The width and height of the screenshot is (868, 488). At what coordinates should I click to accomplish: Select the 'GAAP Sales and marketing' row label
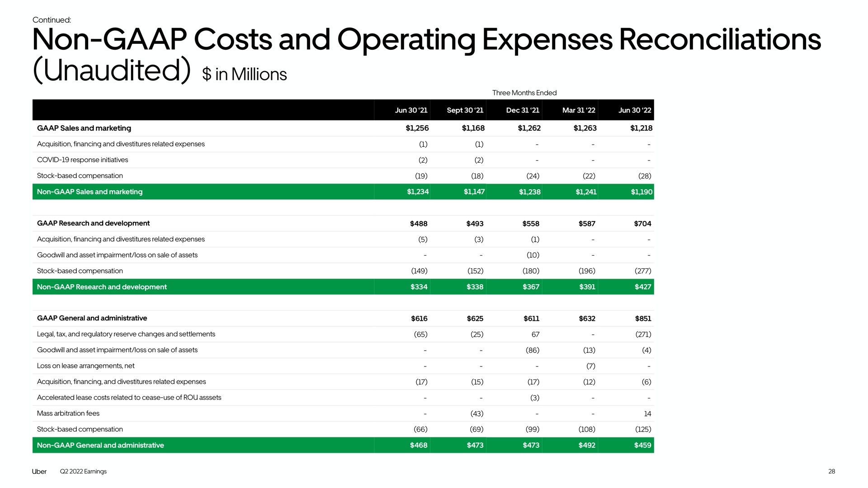point(84,128)
